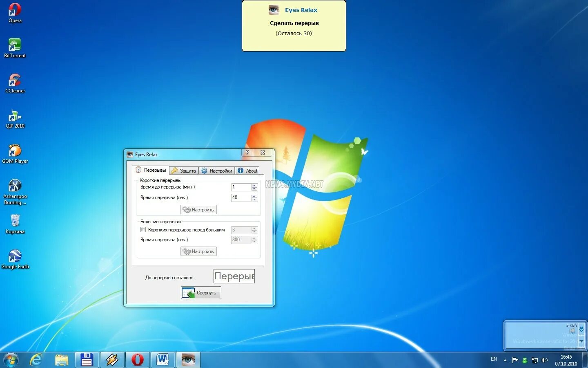
Task: Open Windows Explorer folder on taskbar
Action: tap(62, 360)
